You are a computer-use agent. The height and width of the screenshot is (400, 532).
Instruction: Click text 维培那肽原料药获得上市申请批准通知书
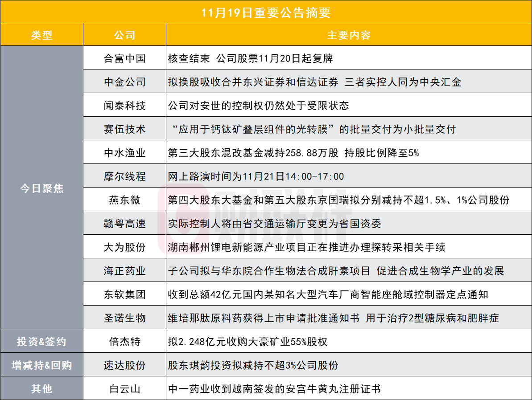pos(264,318)
